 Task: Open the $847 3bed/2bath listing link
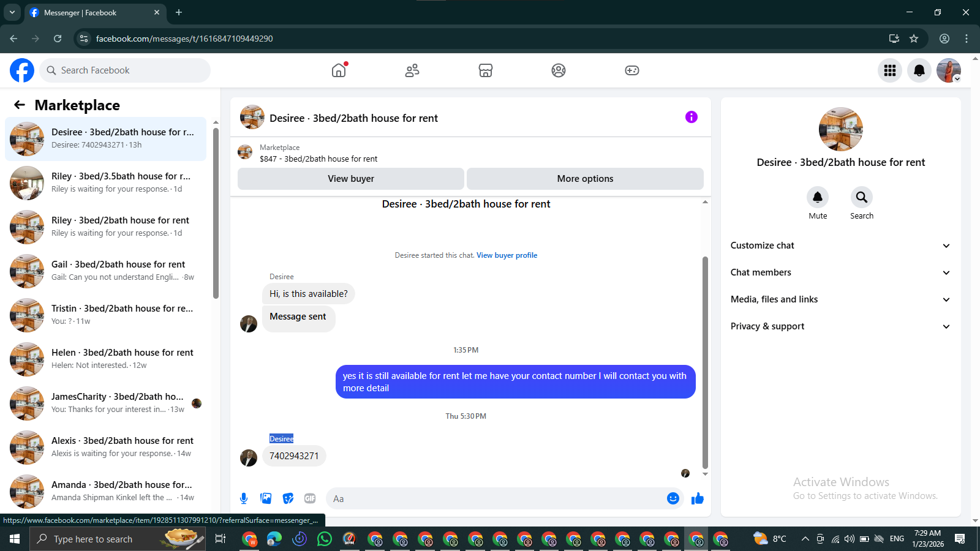318,159
